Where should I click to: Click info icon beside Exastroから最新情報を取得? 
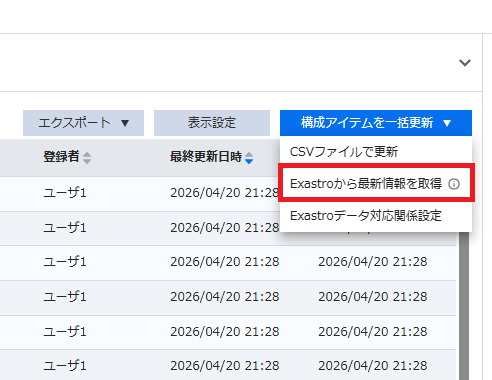point(454,184)
